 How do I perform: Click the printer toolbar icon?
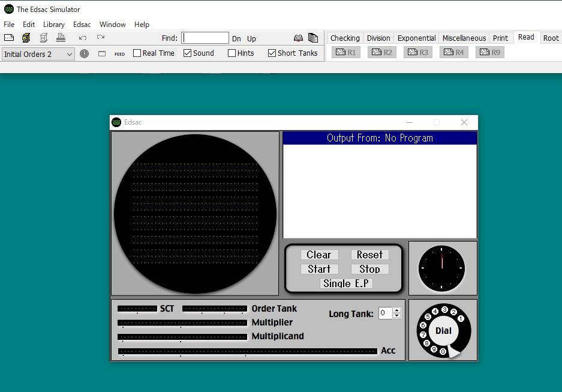pyautogui.click(x=61, y=38)
